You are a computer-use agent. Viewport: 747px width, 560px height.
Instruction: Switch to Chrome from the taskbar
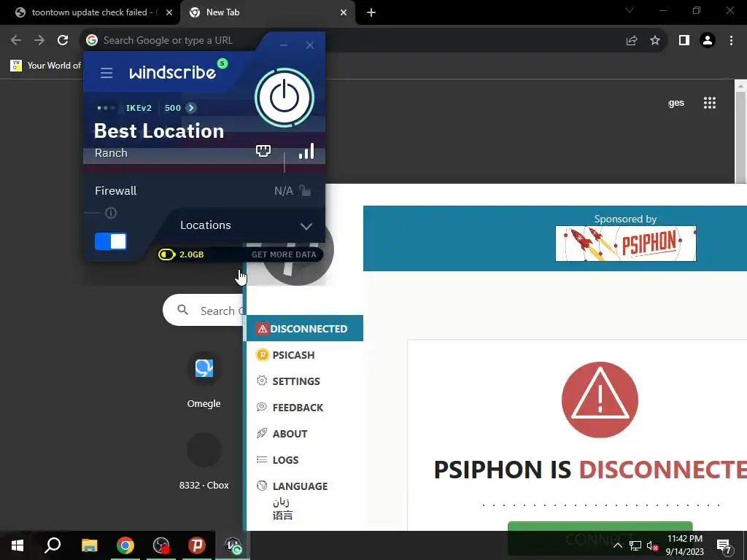pyautogui.click(x=125, y=545)
